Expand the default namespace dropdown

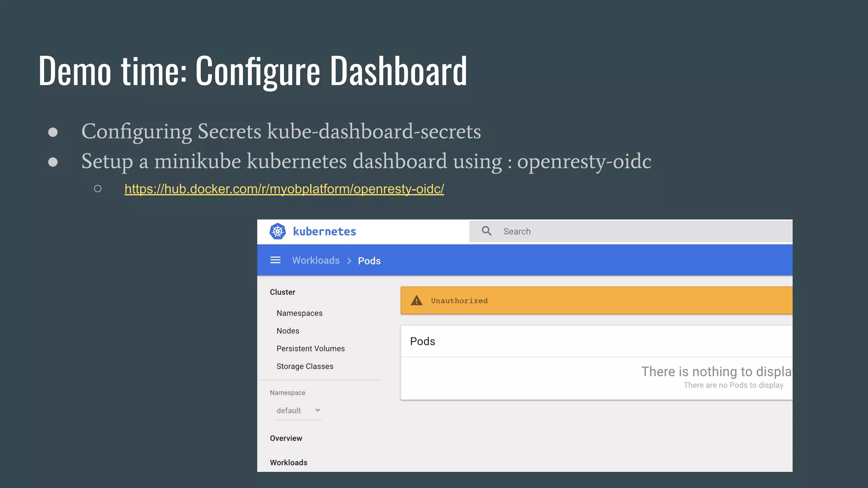pos(298,410)
